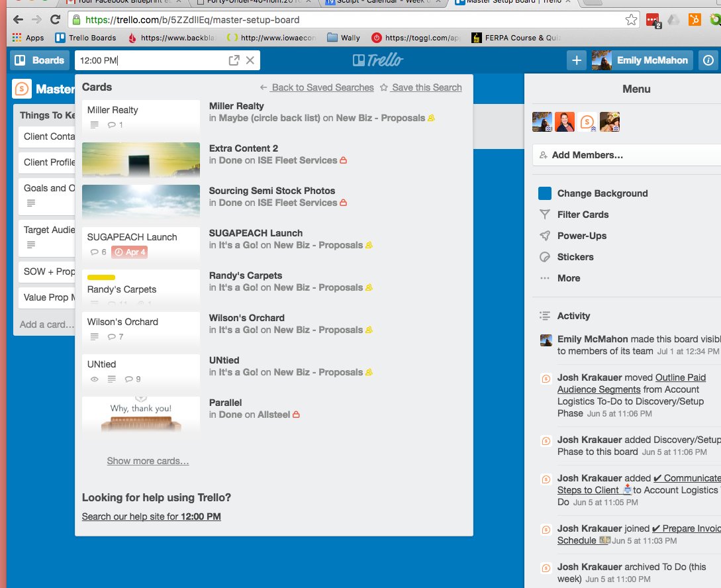Click the Master board logo icon

pyautogui.click(x=22, y=89)
